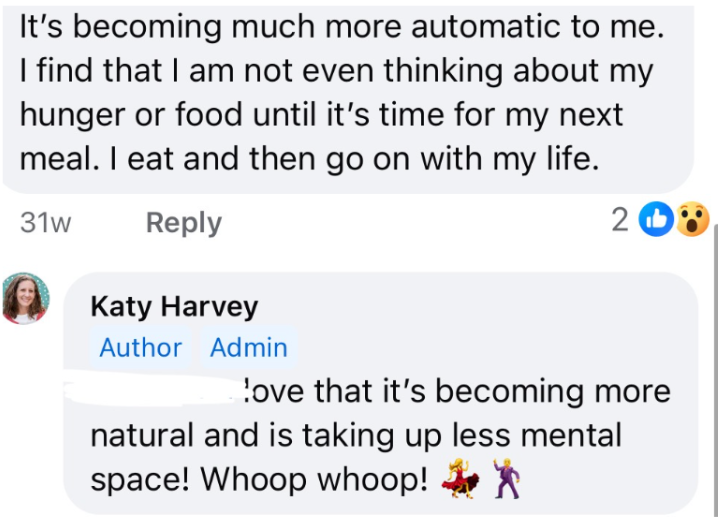Reply to the first comment
The image size is (718, 524).
coord(184,222)
